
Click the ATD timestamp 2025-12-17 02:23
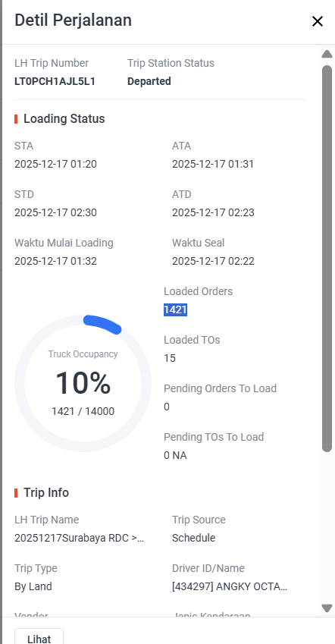click(213, 212)
